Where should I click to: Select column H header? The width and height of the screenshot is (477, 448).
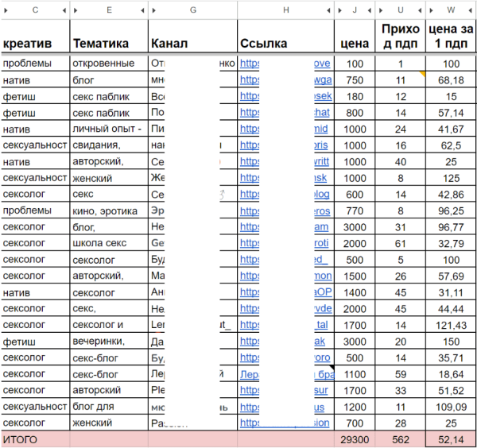pyautogui.click(x=285, y=10)
